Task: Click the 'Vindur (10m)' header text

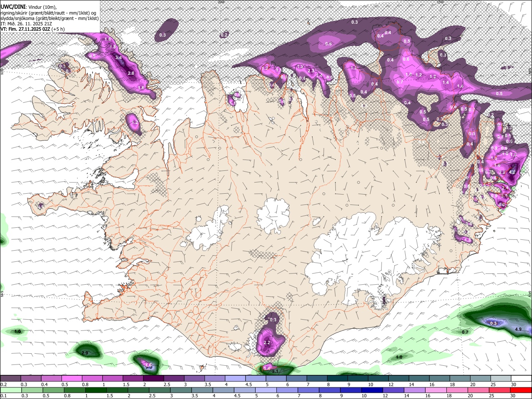Action: [x=42, y=7]
